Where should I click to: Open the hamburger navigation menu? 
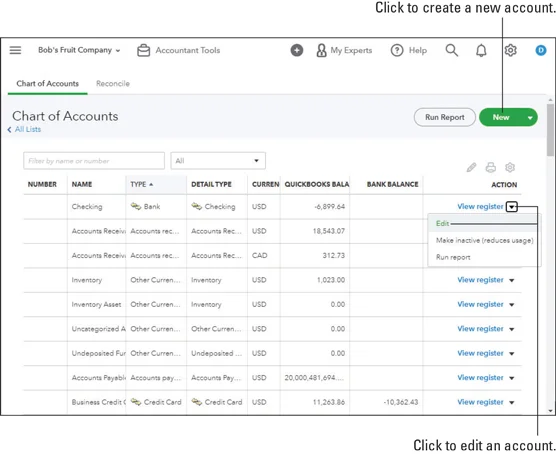15,50
